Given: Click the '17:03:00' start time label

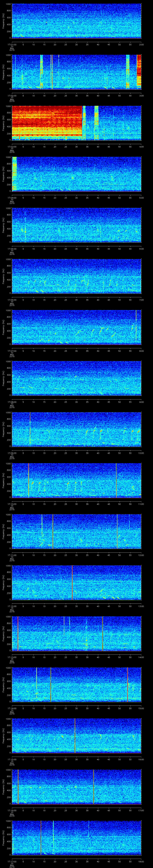Looking at the screenshot, I should [12, 146].
